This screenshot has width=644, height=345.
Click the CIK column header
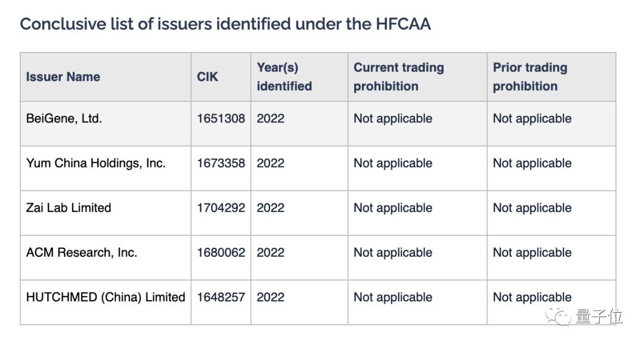tap(208, 77)
